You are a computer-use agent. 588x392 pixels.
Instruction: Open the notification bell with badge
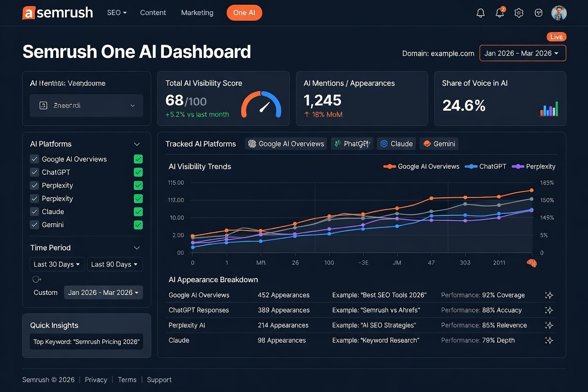pos(499,13)
